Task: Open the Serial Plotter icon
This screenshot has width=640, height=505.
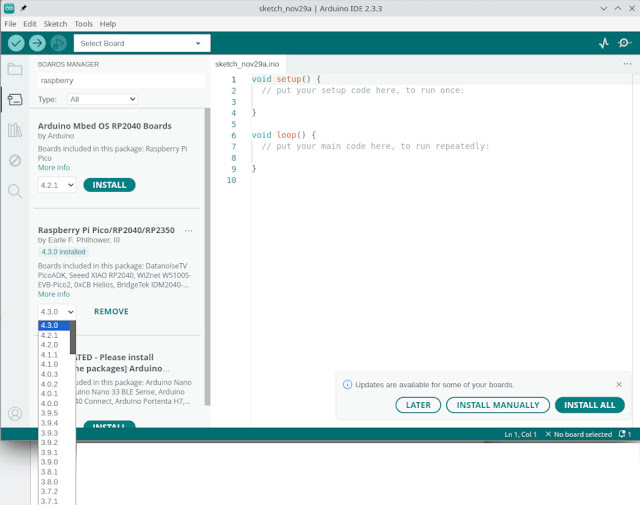Action: [604, 43]
